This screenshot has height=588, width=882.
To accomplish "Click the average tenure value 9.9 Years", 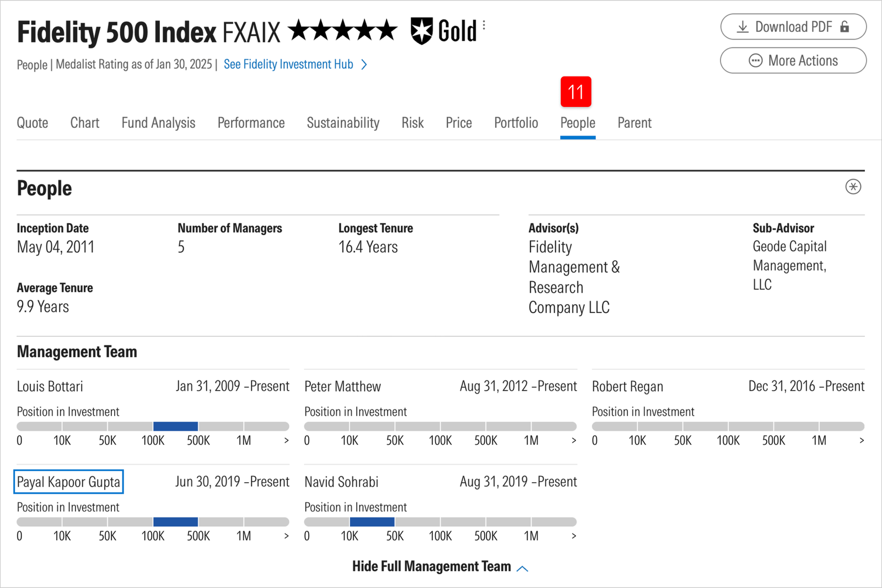I will pyautogui.click(x=43, y=307).
